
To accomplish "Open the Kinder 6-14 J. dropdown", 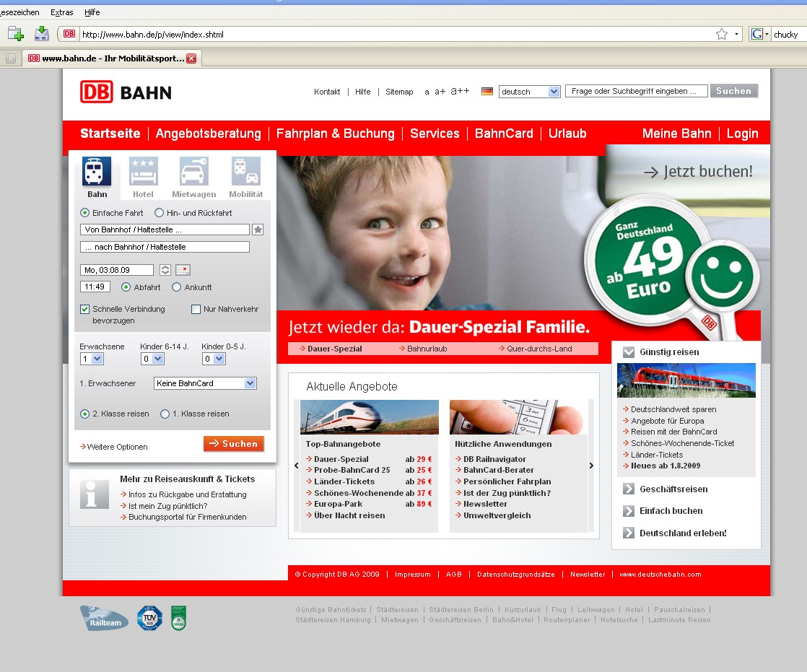I will tap(153, 359).
